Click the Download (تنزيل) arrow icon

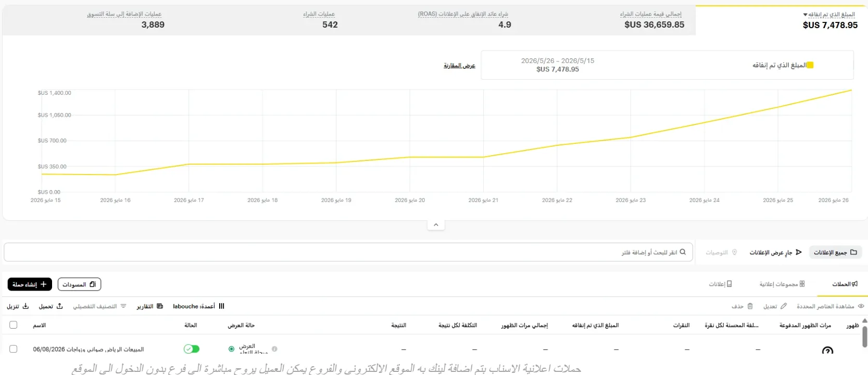click(x=26, y=306)
